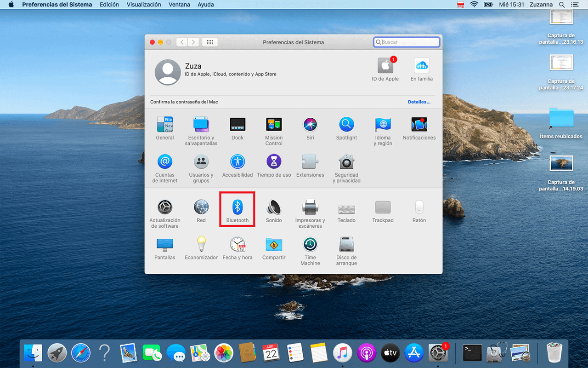Viewport: 588px width, 368px height.
Task: Open the General preferences pane
Action: [165, 128]
